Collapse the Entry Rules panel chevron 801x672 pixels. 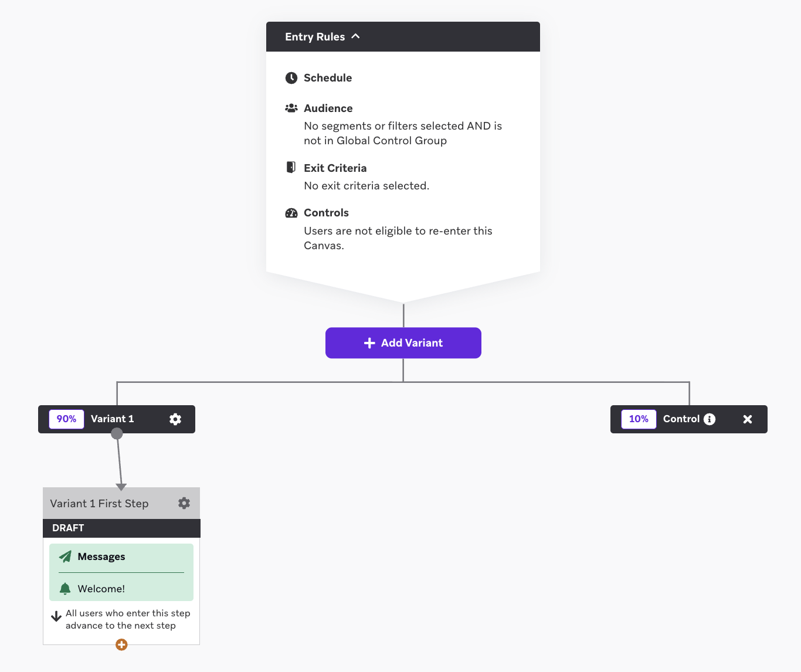pyautogui.click(x=355, y=36)
